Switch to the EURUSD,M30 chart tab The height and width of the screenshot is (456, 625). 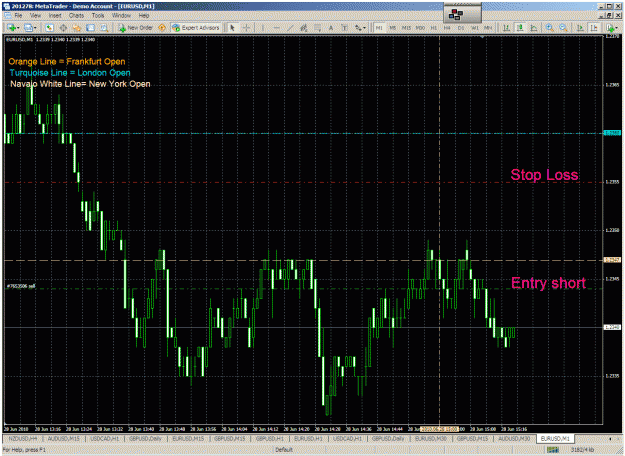coord(431,438)
